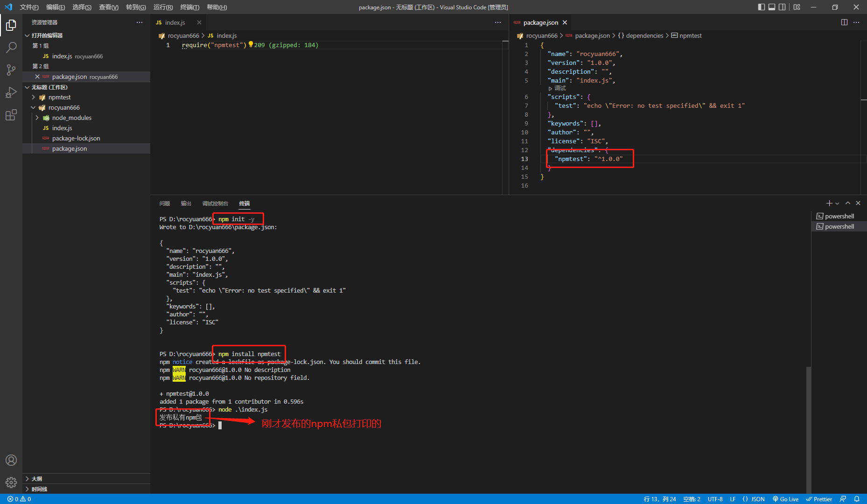This screenshot has height=504, width=867.
Task: Switch to the 调试控制台 panel tab
Action: (215, 203)
